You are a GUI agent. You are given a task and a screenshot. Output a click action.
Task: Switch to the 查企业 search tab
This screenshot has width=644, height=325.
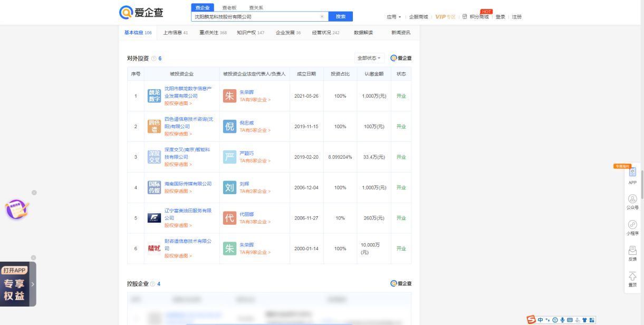pyautogui.click(x=203, y=7)
